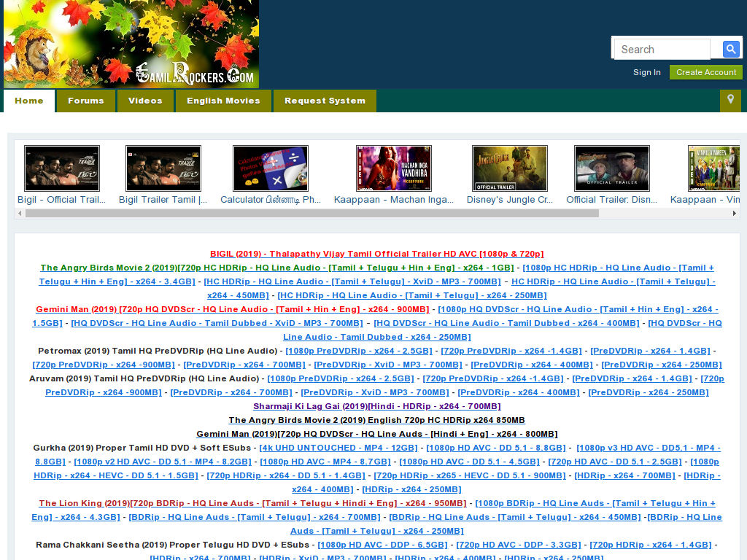Click 'Aruvam (2019) Tamil HQ PreDVDRip' title text

tap(144, 378)
